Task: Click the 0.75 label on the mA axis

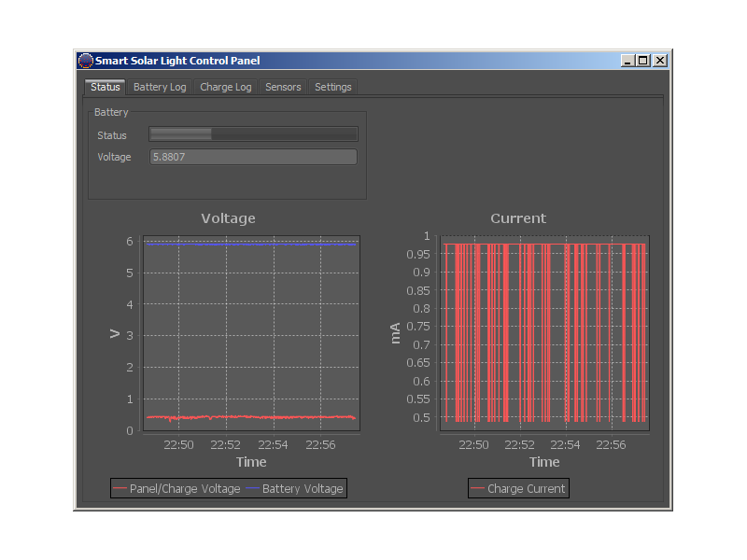Action: (417, 327)
